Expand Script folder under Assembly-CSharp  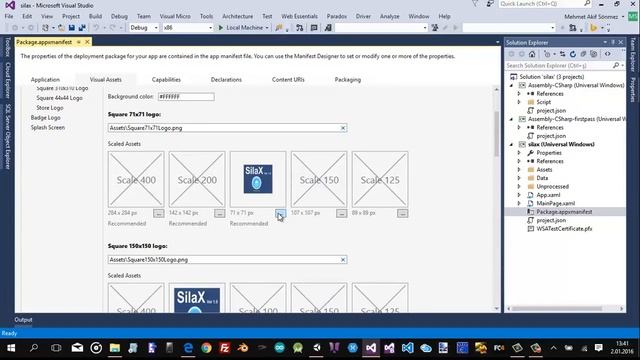click(x=519, y=102)
